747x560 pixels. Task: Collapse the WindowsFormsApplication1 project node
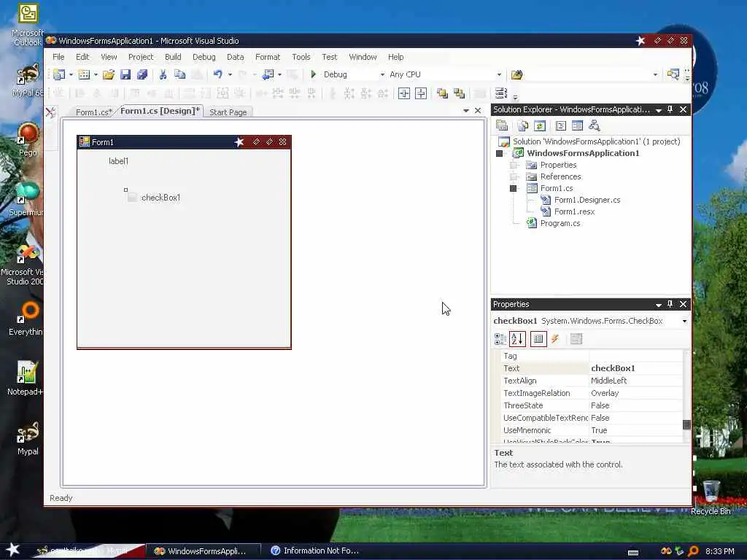pos(499,153)
